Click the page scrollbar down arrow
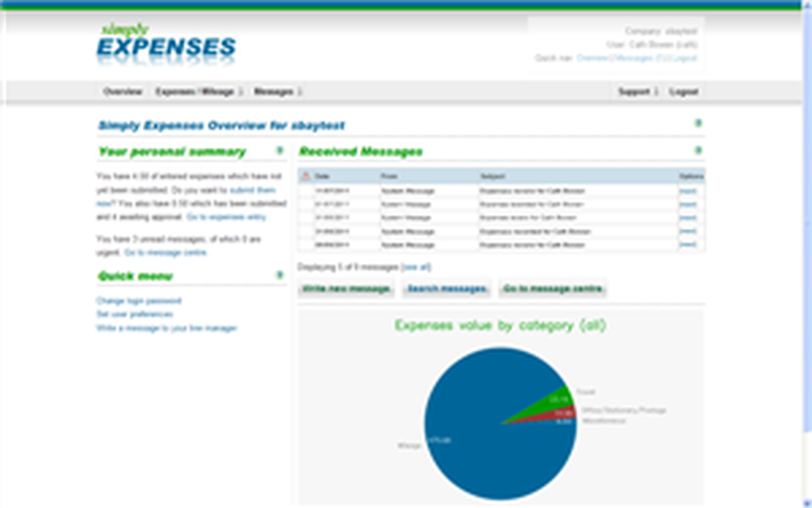The height and width of the screenshot is (508, 812). tap(807, 503)
